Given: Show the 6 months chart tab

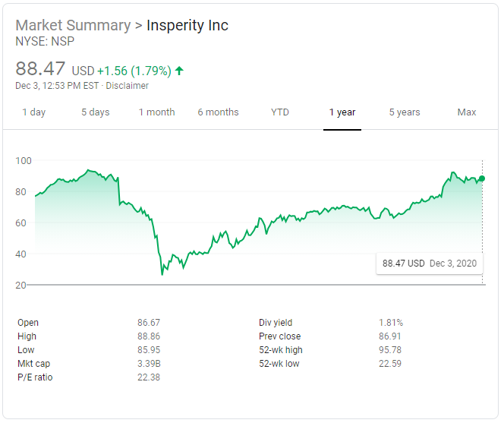Looking at the screenshot, I should pyautogui.click(x=218, y=112).
